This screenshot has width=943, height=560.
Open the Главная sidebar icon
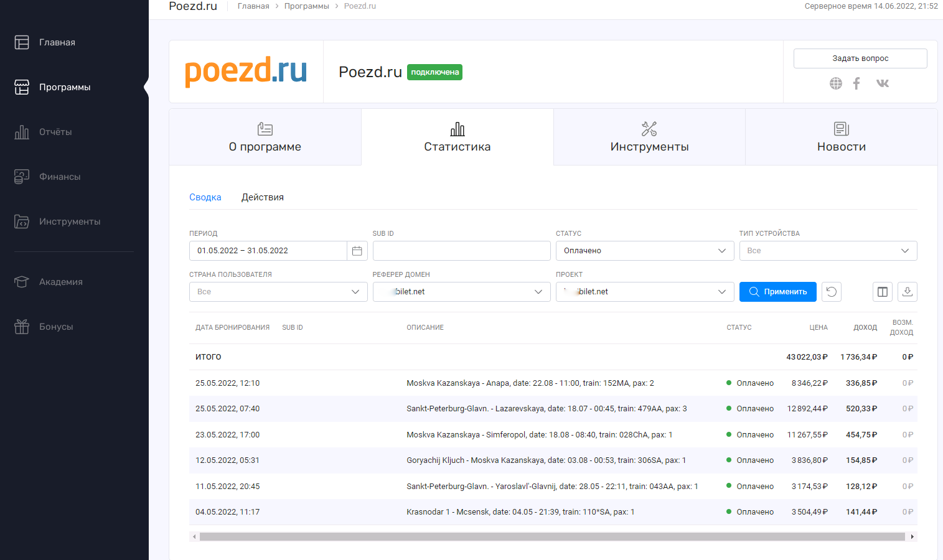[x=22, y=42]
